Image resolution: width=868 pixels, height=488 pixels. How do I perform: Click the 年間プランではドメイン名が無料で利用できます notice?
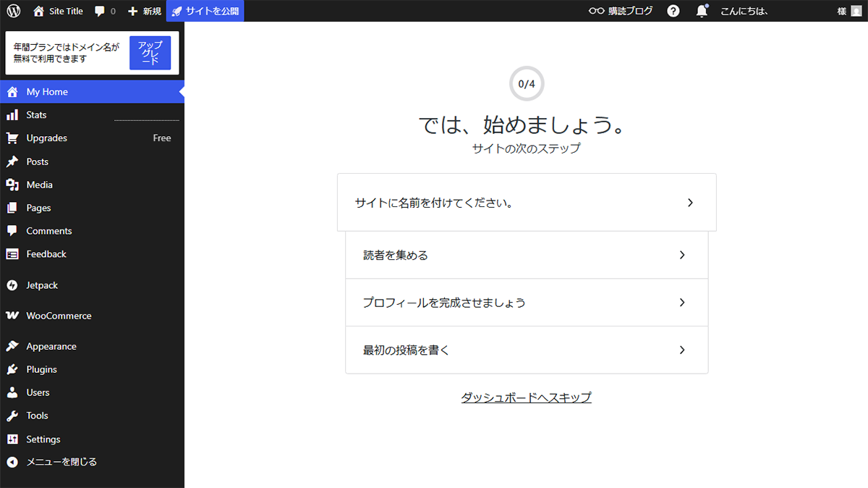[x=67, y=53]
